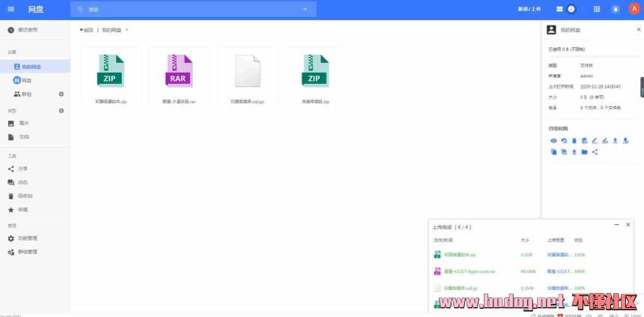This screenshot has height=317, width=644.
Task: Click the eye view permission icon
Action: click(x=553, y=141)
